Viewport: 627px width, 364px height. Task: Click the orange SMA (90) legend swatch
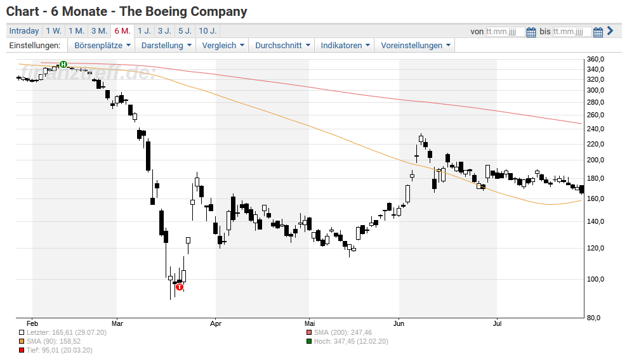(x=21, y=341)
